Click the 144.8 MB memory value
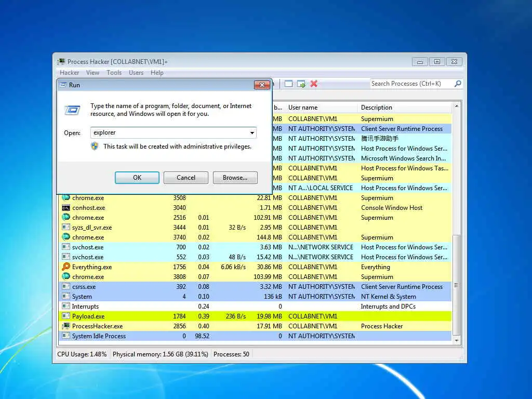 pyautogui.click(x=270, y=237)
